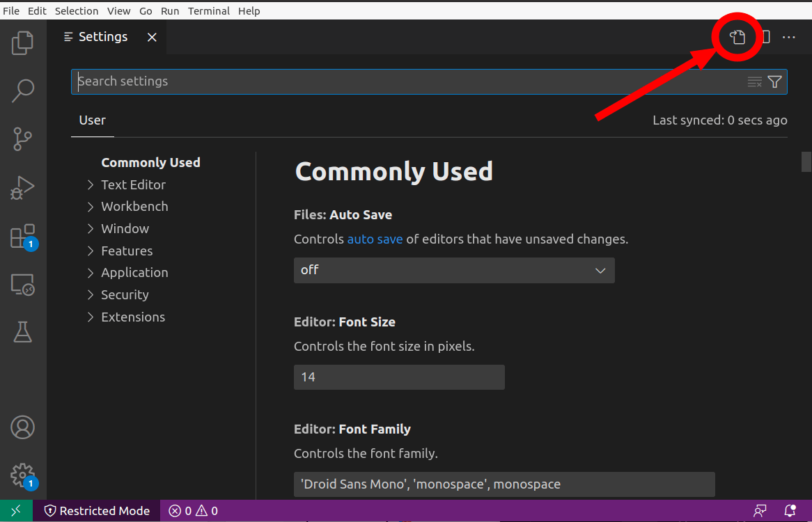Expand the Security settings section

click(x=125, y=294)
